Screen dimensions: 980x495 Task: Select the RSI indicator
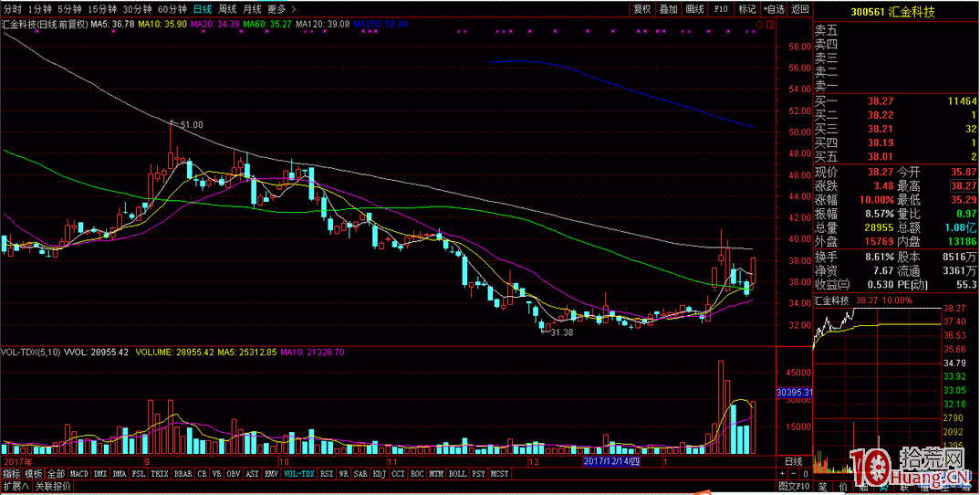[x=327, y=474]
